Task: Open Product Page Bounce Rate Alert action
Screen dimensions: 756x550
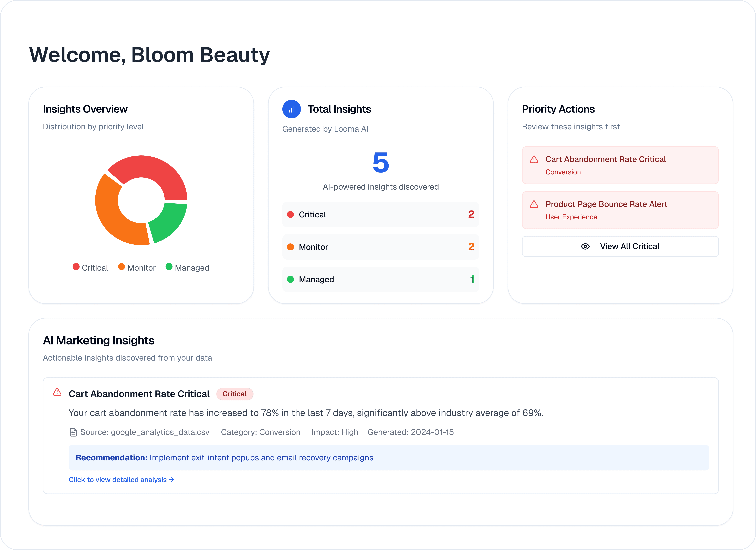Action: 620,210
